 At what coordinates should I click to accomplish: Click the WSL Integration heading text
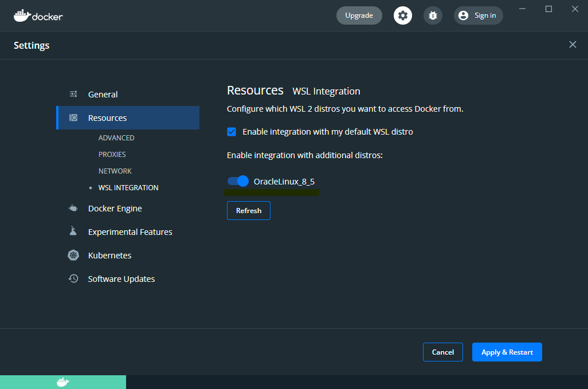point(326,91)
